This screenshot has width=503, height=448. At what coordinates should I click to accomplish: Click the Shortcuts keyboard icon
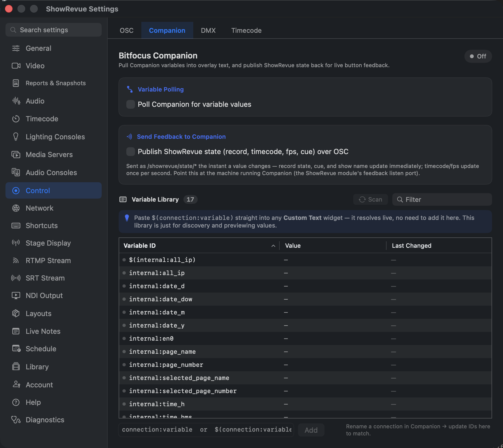click(16, 226)
